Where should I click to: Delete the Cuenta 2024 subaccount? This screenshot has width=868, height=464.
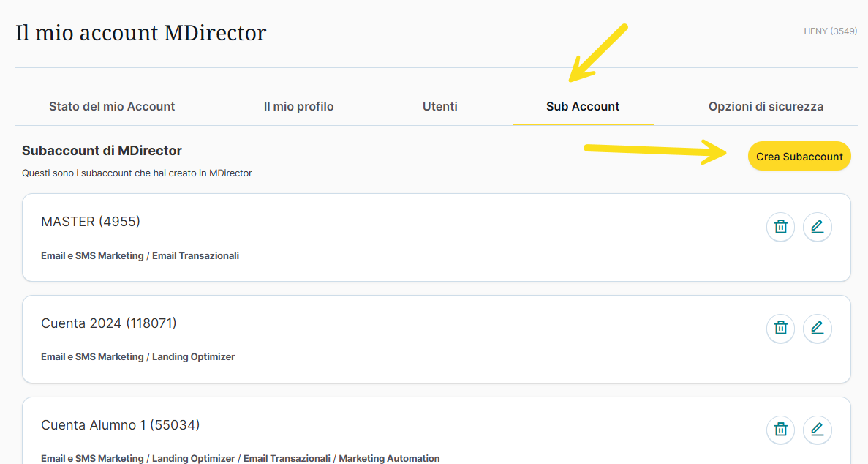[x=780, y=329]
